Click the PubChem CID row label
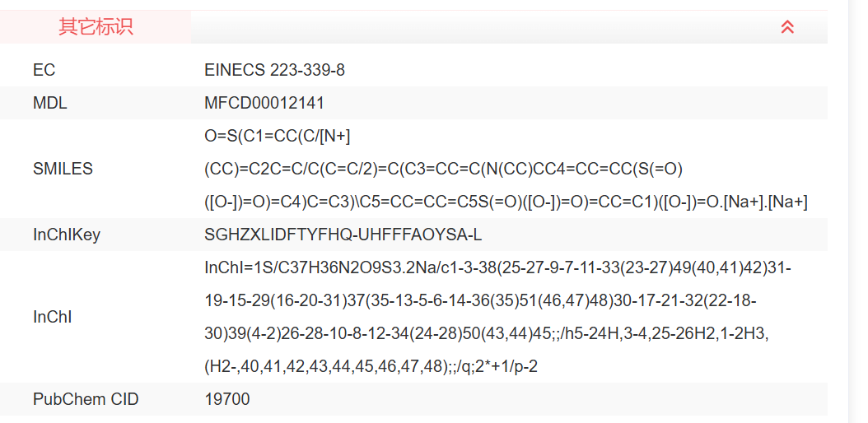 86,399
